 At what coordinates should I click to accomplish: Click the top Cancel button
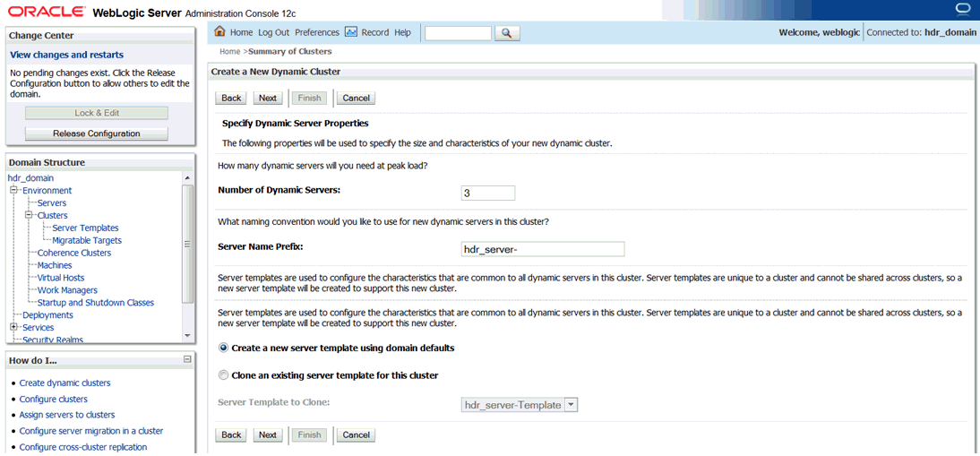point(357,98)
